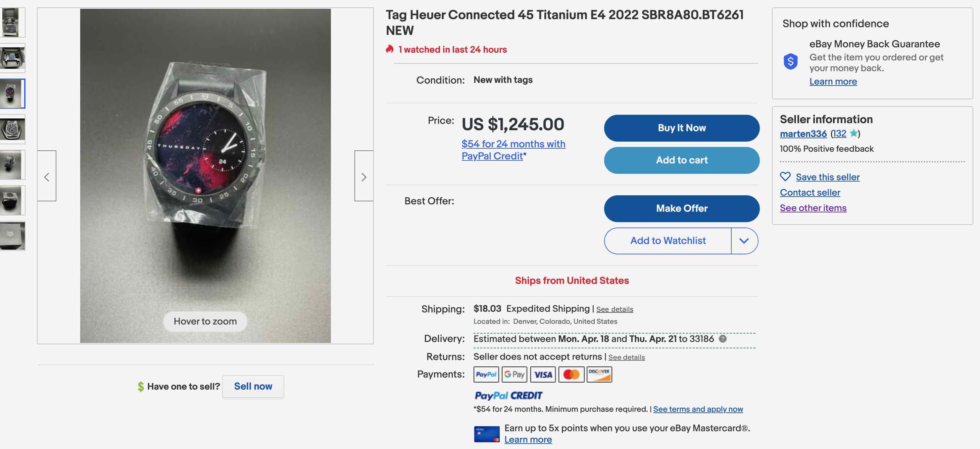This screenshot has width=980, height=449.
Task: Click the seller feedback star rating
Action: (x=853, y=133)
